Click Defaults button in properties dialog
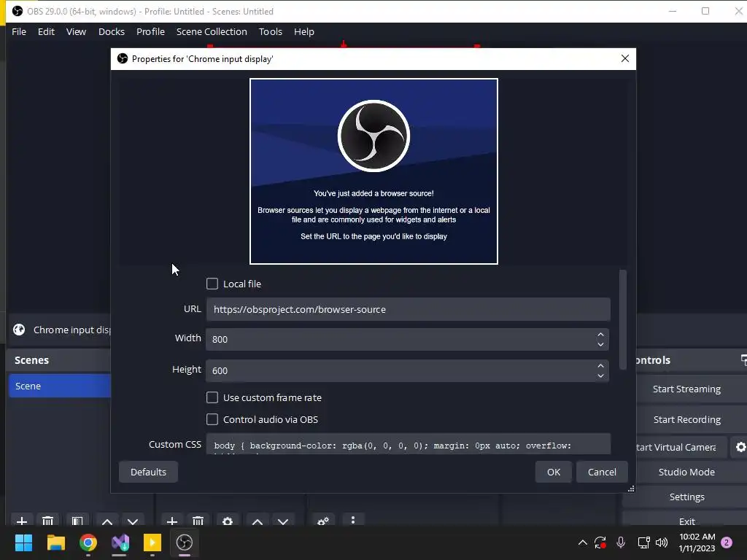747x560 pixels. tap(148, 472)
